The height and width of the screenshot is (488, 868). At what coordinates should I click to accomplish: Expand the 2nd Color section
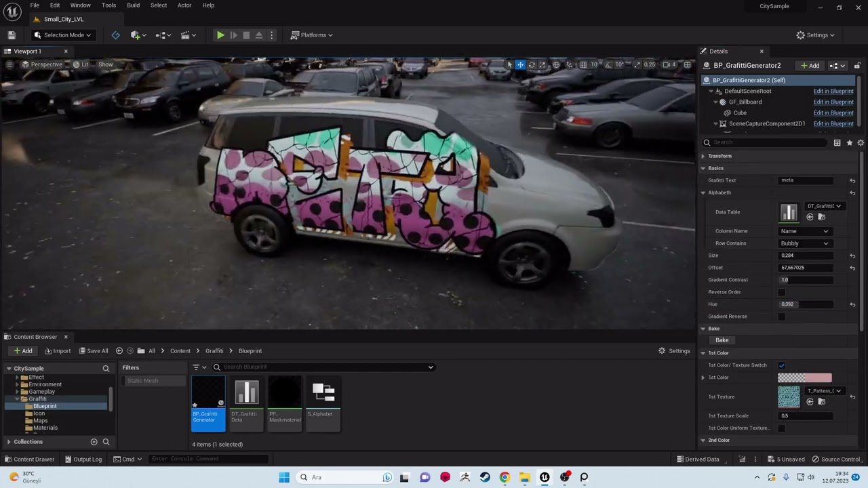tap(703, 441)
